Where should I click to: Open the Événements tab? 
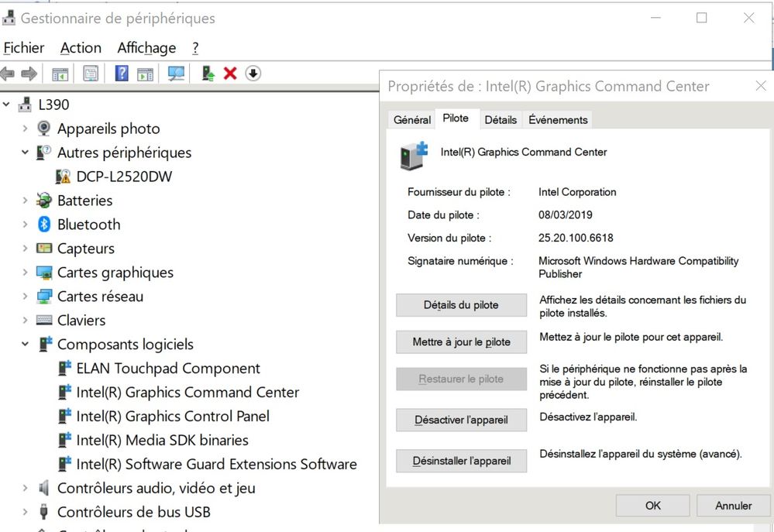pyautogui.click(x=558, y=120)
